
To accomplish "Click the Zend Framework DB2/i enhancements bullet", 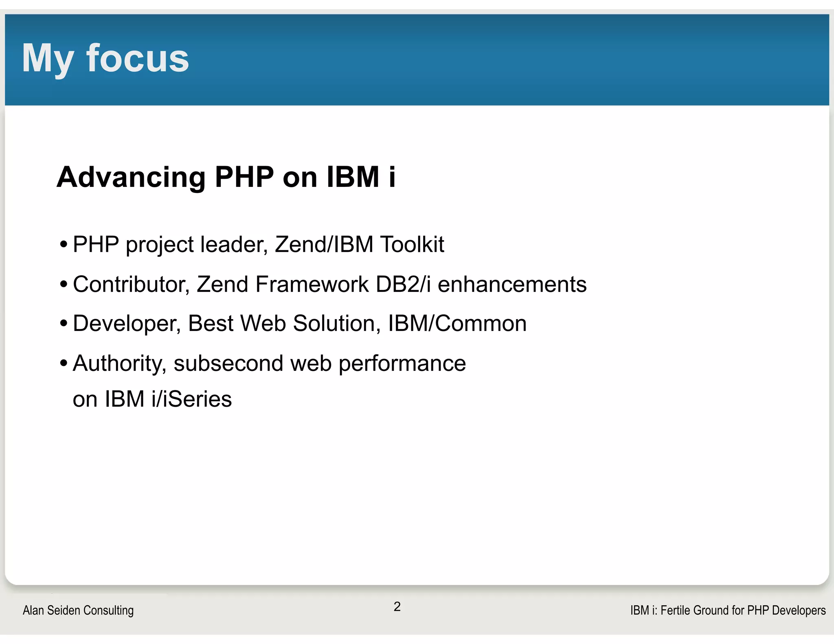I will coord(329,284).
